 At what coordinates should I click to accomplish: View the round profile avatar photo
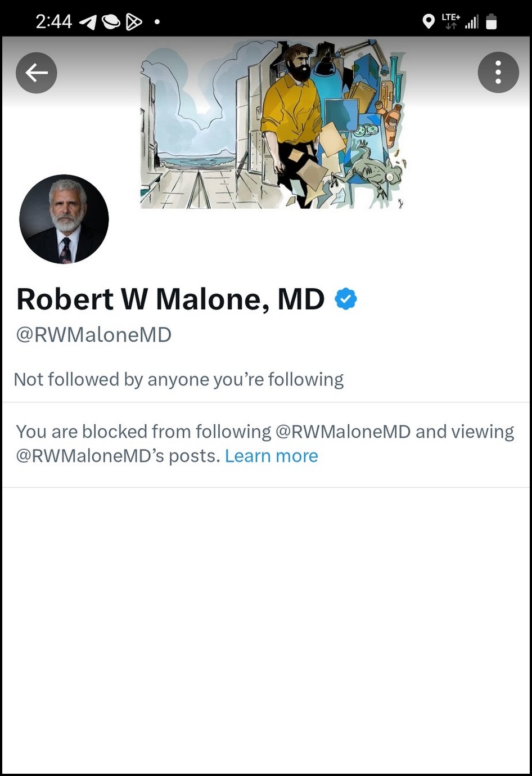pyautogui.click(x=64, y=219)
